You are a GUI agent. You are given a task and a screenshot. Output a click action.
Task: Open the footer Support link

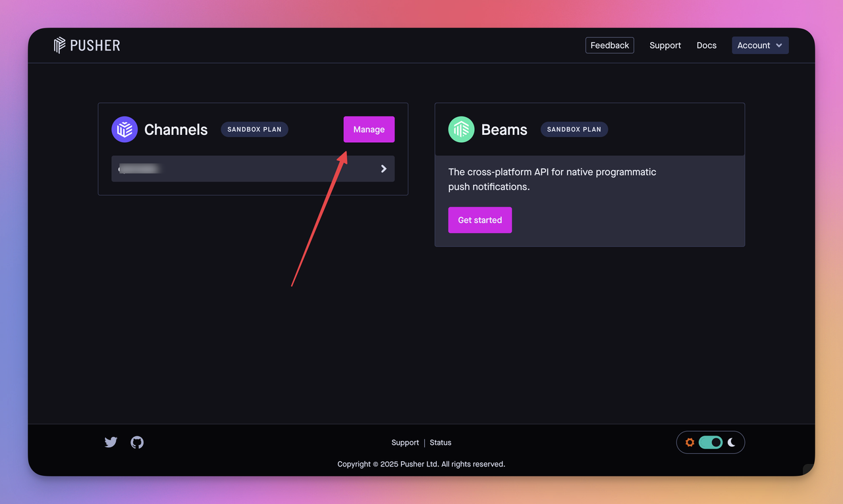click(405, 443)
